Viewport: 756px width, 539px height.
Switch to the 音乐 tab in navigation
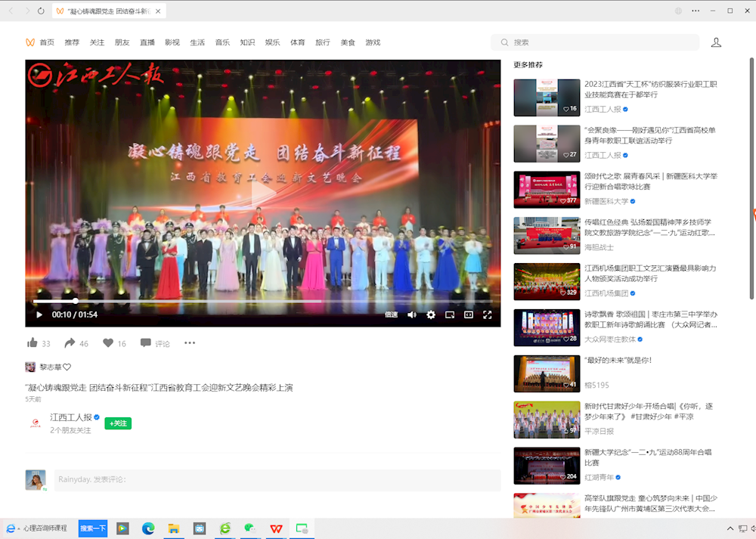(222, 42)
